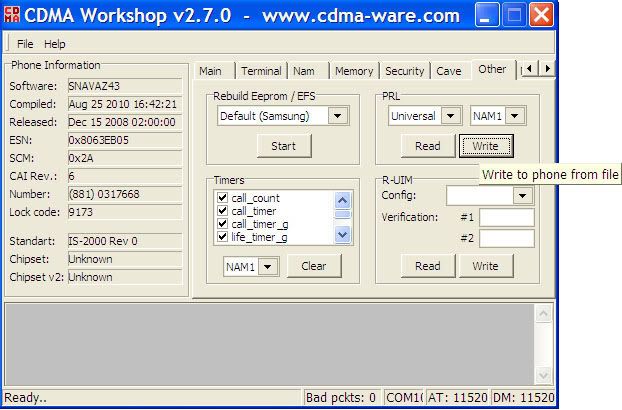
Task: Click the PRL Write button
Action: tap(486, 146)
